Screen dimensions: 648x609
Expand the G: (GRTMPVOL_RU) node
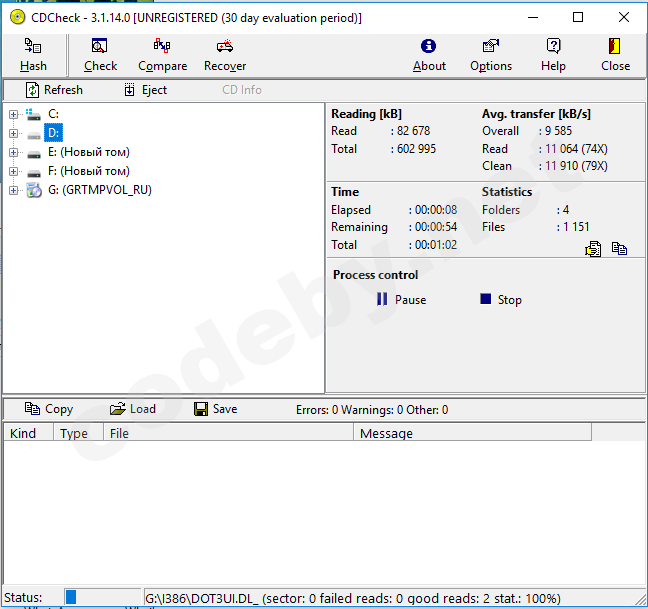coord(13,190)
